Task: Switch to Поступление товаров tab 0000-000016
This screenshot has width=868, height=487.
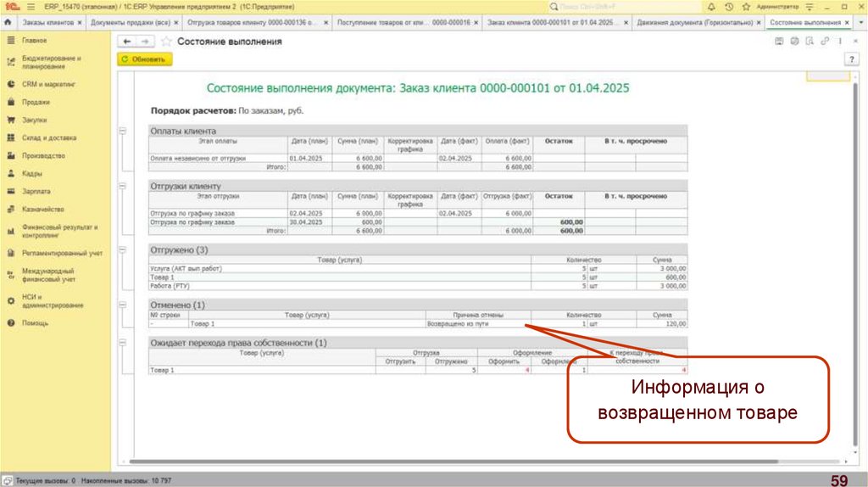Action: tap(403, 23)
